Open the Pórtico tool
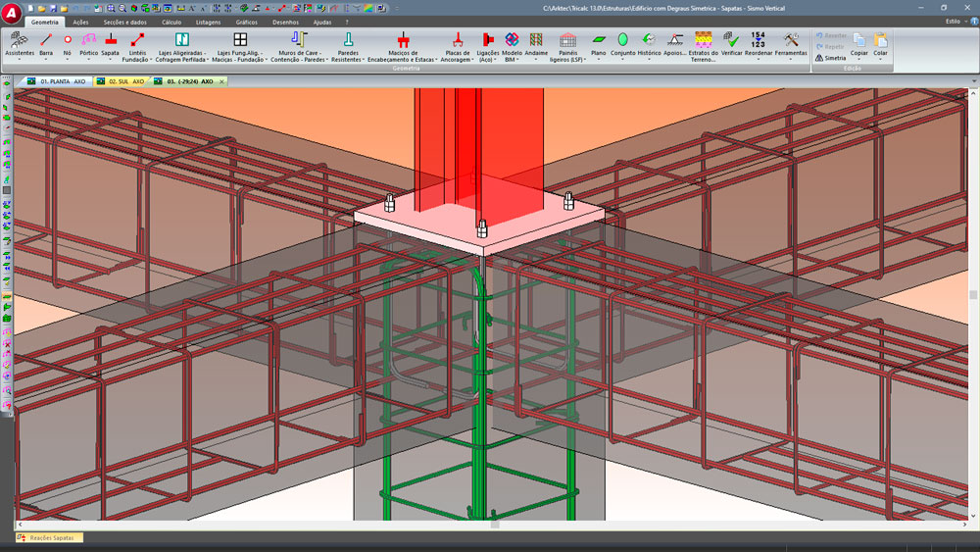 click(89, 45)
